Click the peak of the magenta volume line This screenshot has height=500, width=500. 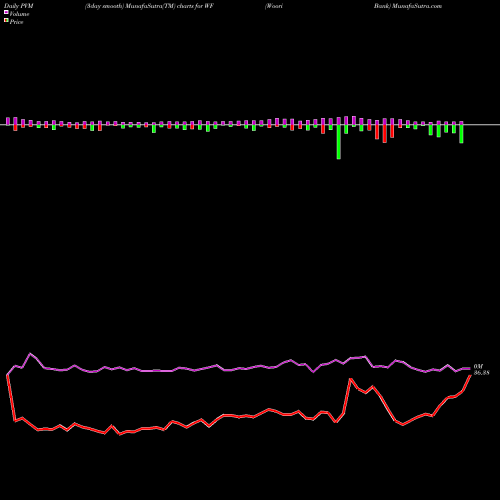click(30, 354)
